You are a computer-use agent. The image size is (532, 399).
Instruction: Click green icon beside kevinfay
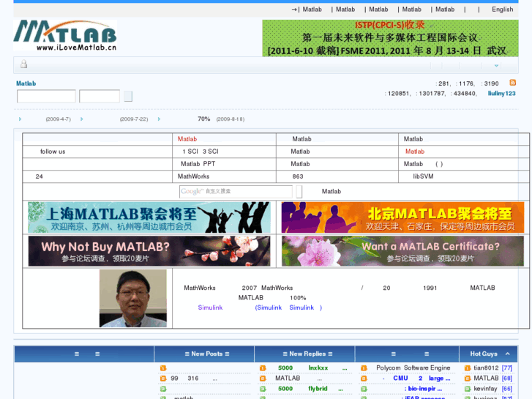tap(468, 389)
